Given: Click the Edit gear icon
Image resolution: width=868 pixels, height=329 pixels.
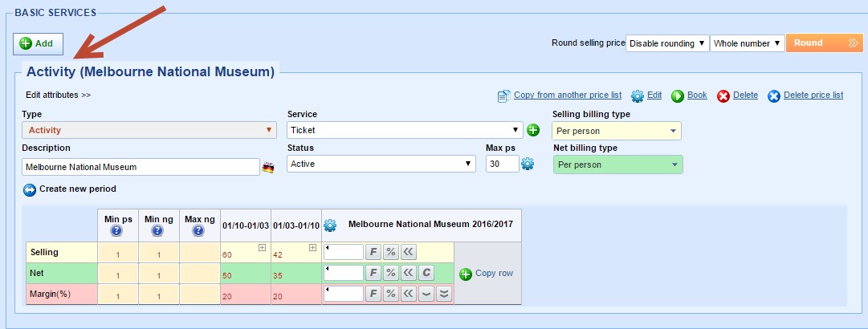Looking at the screenshot, I should tap(638, 96).
